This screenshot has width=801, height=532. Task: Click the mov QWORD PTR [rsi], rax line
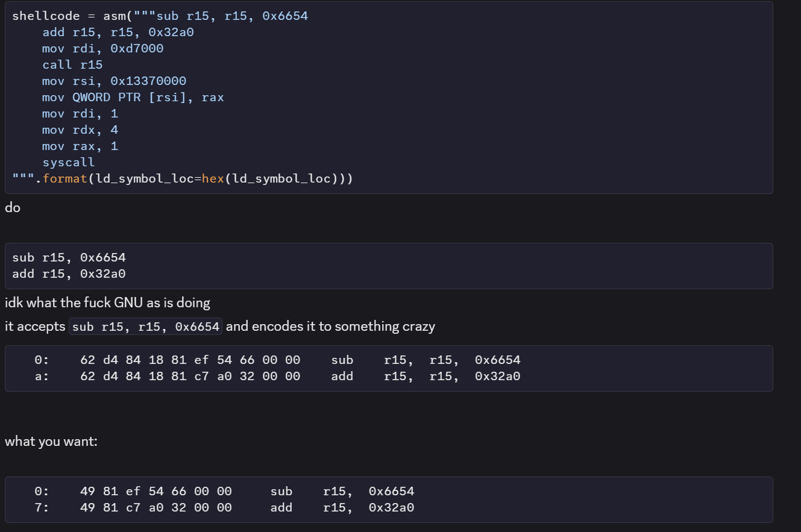tap(133, 97)
